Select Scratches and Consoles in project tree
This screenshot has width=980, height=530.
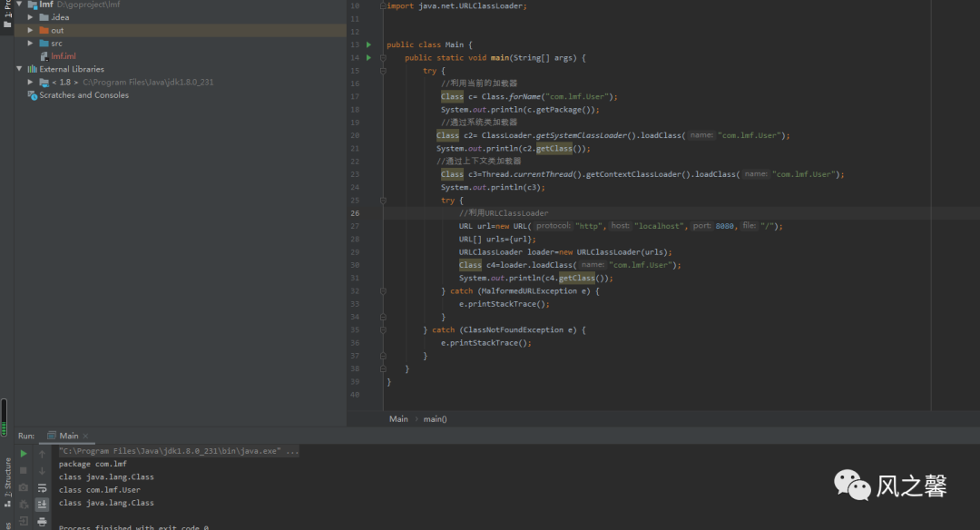coord(83,95)
